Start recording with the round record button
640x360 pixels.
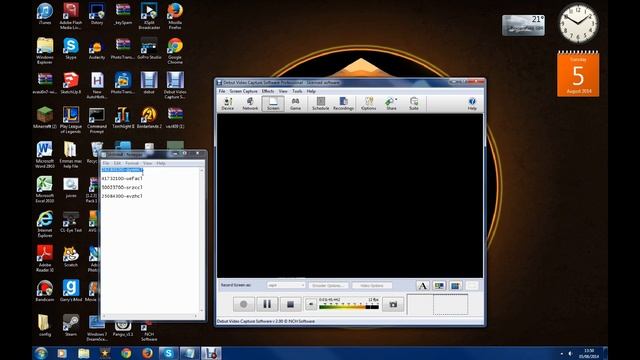(244, 304)
